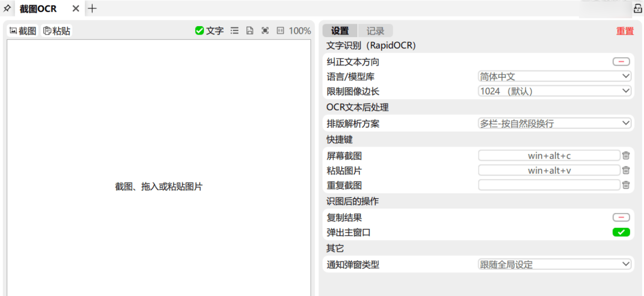
Task: Disable the 弹出主窗口 switch
Action: [x=621, y=232]
